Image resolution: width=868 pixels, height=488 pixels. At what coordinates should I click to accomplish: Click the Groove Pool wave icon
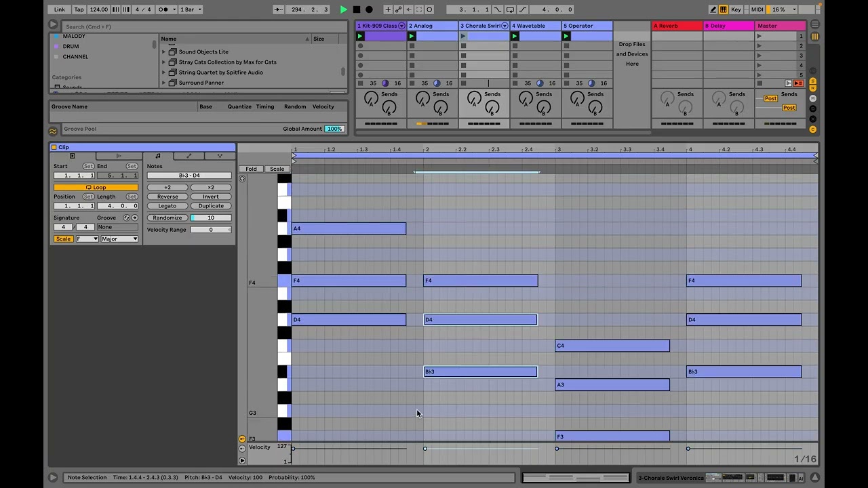point(53,131)
